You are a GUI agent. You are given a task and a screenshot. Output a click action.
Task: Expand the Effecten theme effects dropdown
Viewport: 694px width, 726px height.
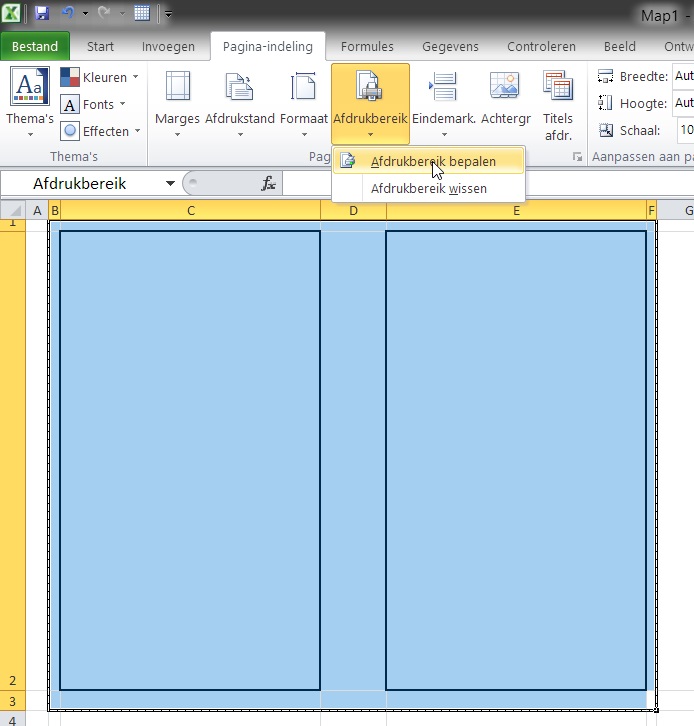click(x=100, y=131)
